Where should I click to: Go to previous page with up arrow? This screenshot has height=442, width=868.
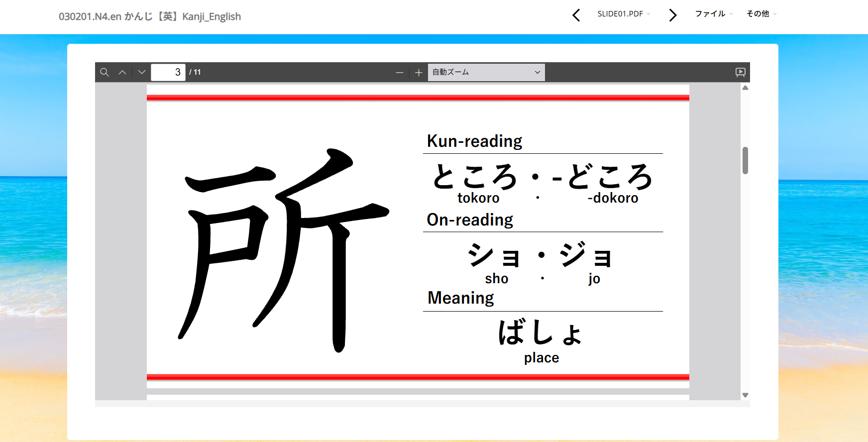(x=122, y=72)
